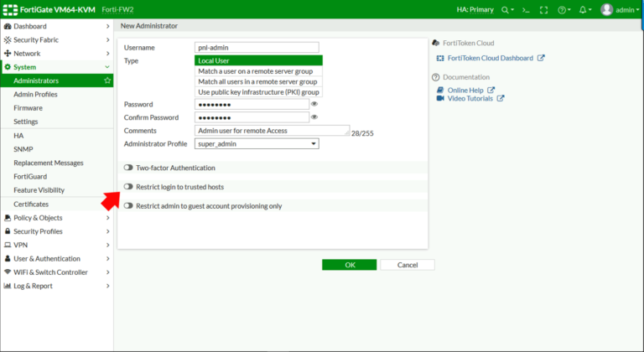Select Match a user on a remote server group
Image resolution: width=644 pixels, height=352 pixels.
(x=258, y=71)
